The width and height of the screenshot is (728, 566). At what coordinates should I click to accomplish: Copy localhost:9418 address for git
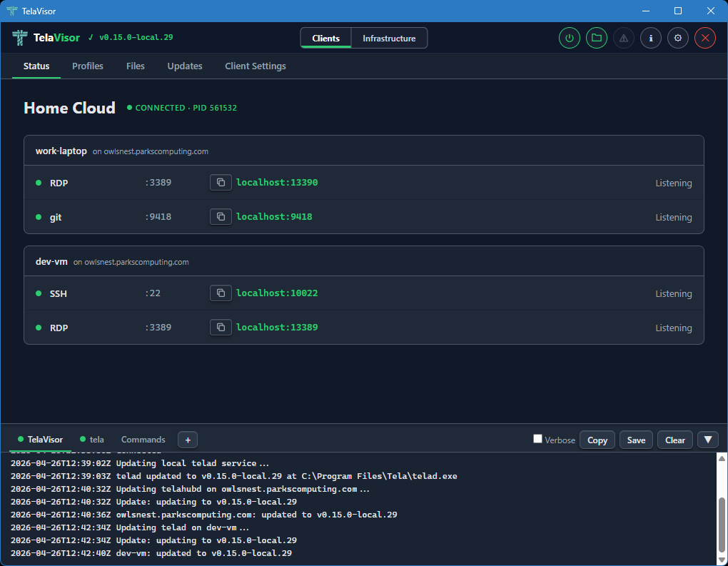221,217
